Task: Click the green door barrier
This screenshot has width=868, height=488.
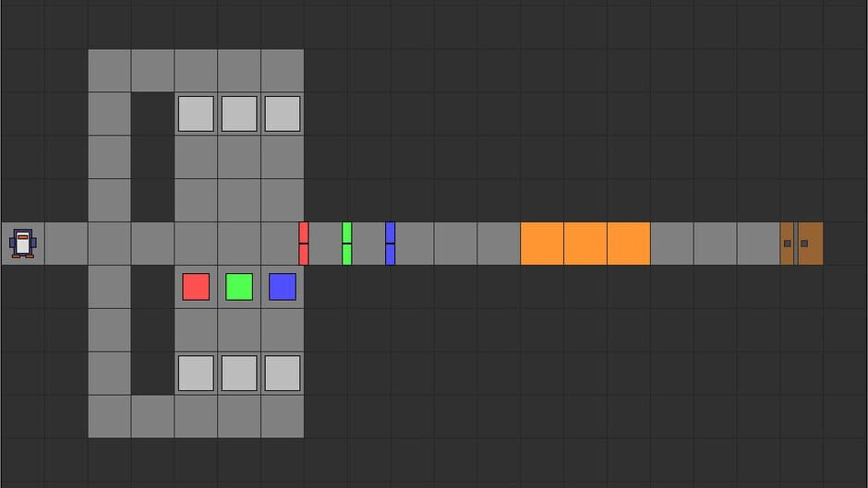Action: pos(347,244)
